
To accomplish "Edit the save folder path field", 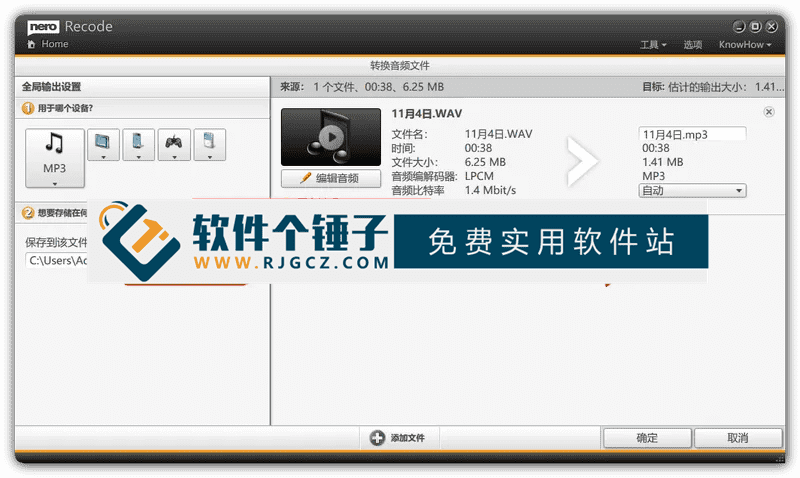I will (57, 260).
